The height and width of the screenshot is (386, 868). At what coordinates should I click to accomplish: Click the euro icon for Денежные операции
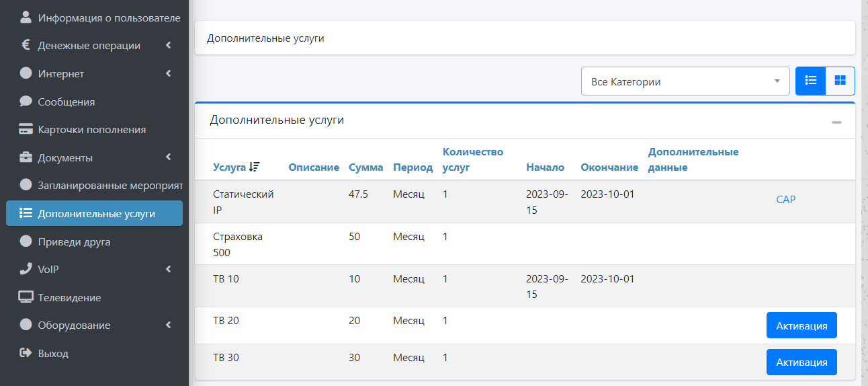coord(26,46)
